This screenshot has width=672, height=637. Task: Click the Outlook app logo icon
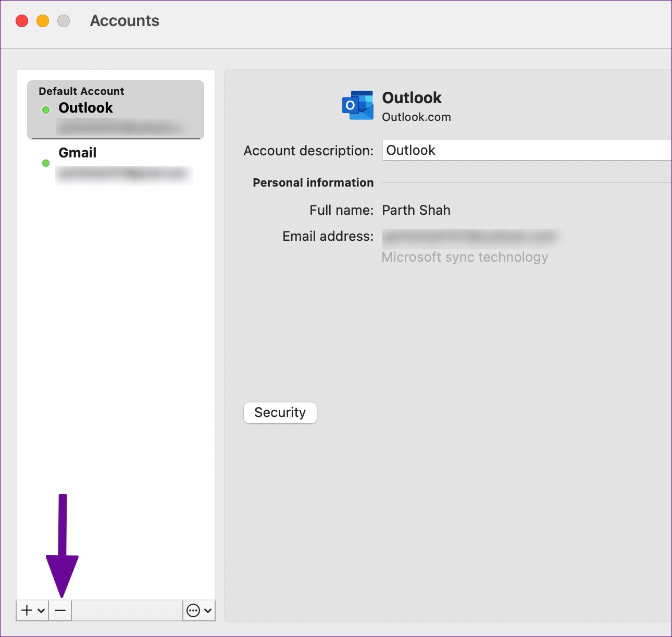(x=357, y=105)
